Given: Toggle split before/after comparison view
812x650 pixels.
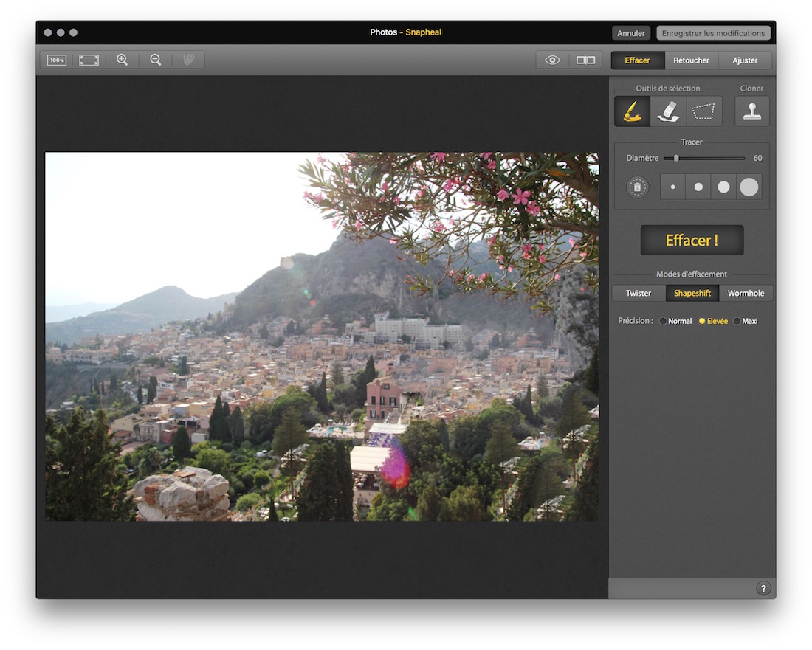Looking at the screenshot, I should pyautogui.click(x=585, y=60).
